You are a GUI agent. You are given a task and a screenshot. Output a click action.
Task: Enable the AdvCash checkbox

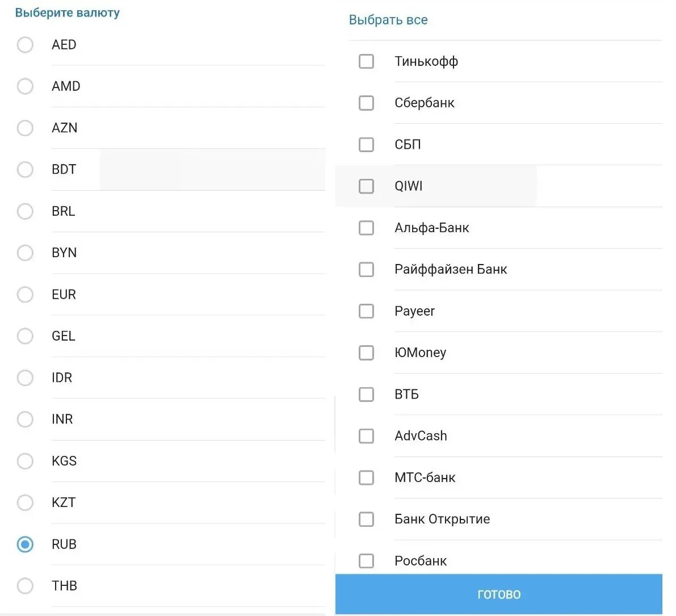point(367,436)
